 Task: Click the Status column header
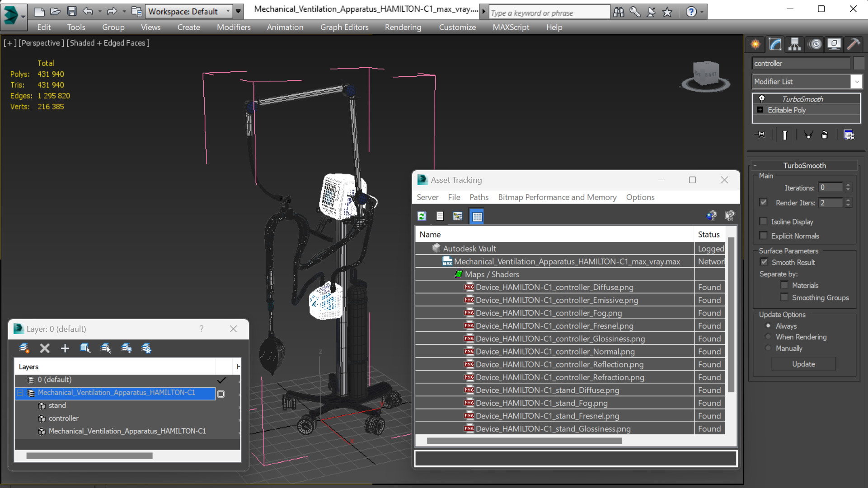[709, 234]
